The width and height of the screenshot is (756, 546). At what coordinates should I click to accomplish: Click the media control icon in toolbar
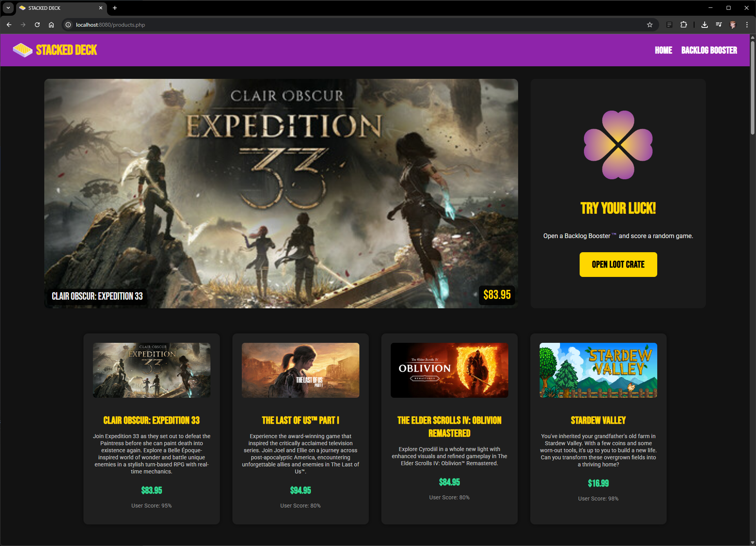click(x=719, y=25)
